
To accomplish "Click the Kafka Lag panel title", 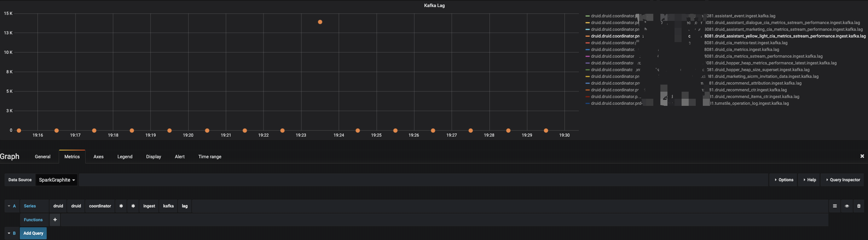I will [x=434, y=5].
